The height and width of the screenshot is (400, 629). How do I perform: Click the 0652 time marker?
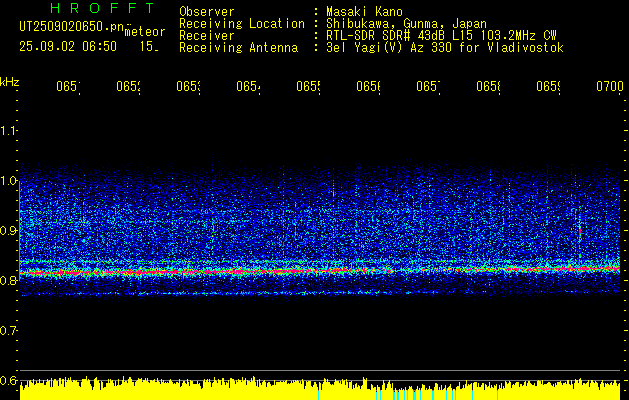(128, 86)
